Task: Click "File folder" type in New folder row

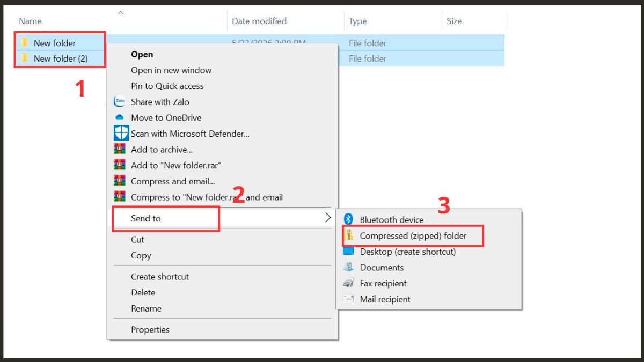Action: click(368, 43)
